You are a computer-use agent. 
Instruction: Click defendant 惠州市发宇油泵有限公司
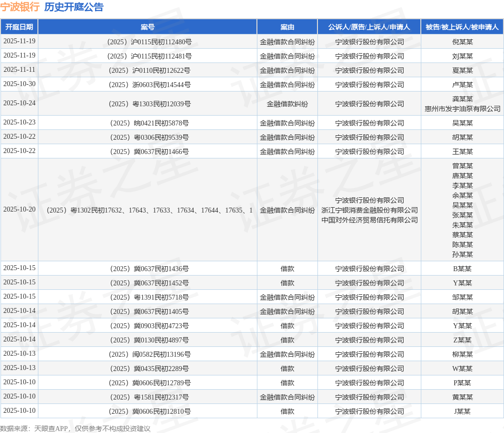click(463, 109)
